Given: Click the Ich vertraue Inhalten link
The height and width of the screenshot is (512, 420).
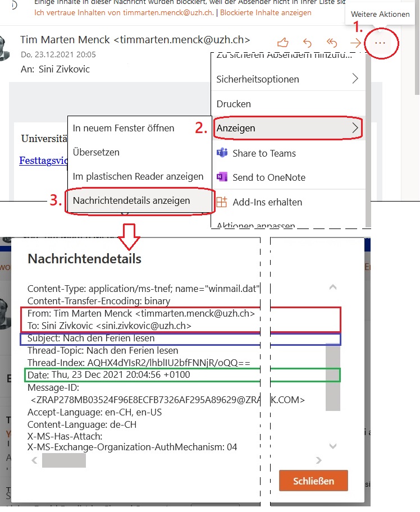Looking at the screenshot, I should (x=125, y=12).
